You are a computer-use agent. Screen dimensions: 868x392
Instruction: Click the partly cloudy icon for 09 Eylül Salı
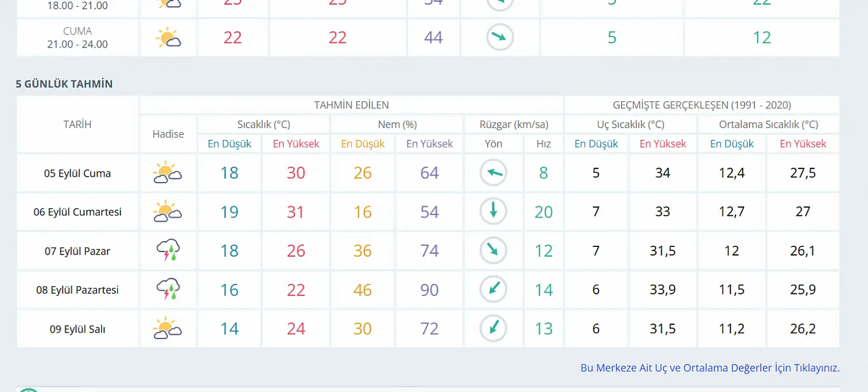pos(168,328)
